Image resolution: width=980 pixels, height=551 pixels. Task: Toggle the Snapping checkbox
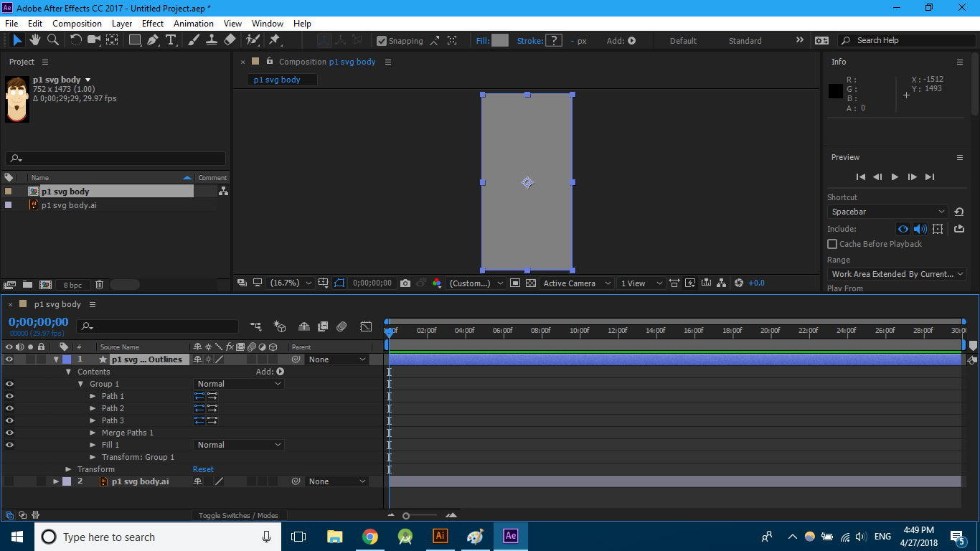coord(382,41)
